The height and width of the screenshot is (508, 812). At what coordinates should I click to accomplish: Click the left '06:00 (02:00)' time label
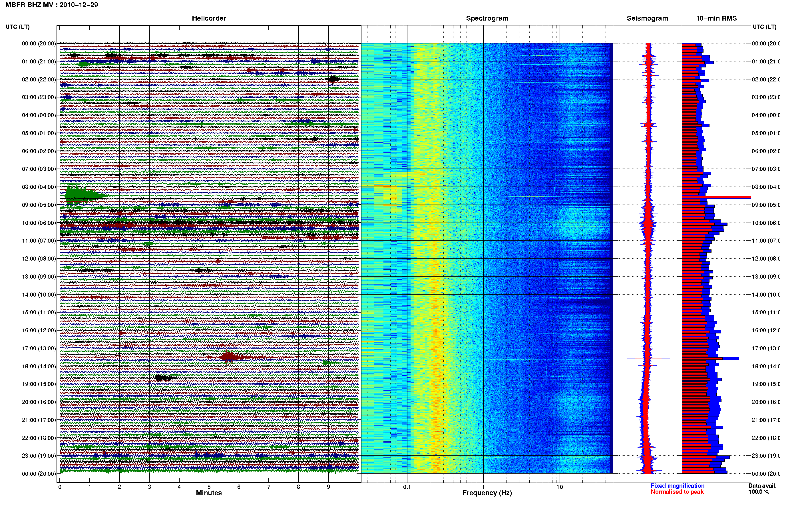tap(39, 151)
